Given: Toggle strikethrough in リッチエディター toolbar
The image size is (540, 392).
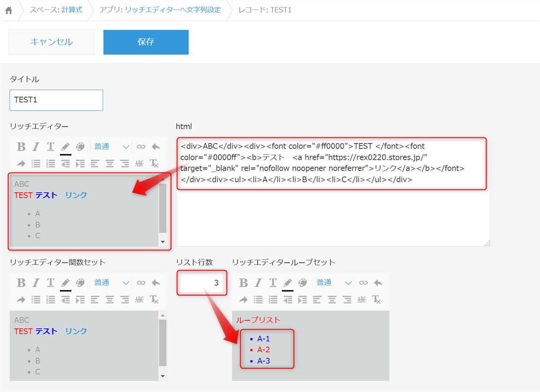Looking at the screenshot, I should pyautogui.click(x=139, y=164).
